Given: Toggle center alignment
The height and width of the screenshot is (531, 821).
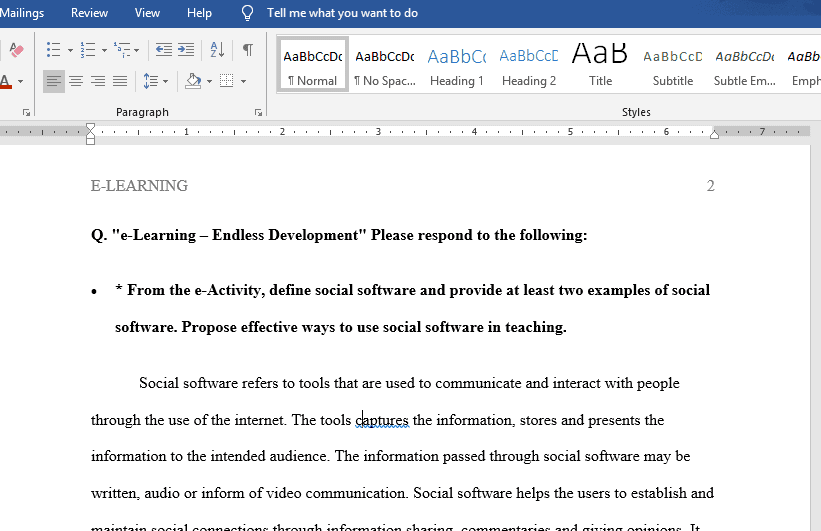Looking at the screenshot, I should pyautogui.click(x=76, y=81).
